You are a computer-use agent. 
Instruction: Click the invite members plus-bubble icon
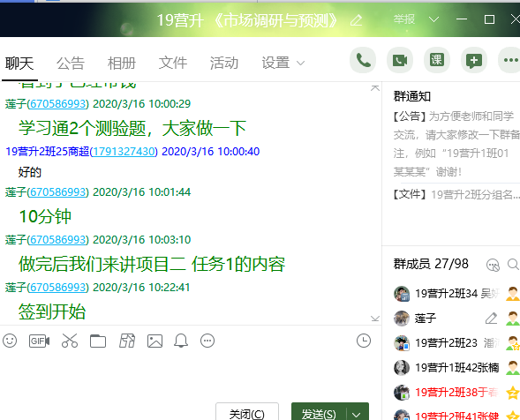[474, 60]
